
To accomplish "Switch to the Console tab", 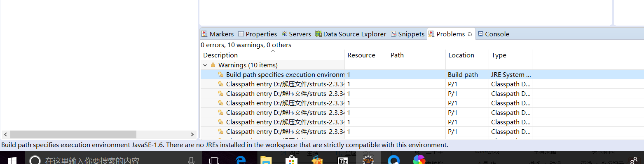I will click(x=494, y=34).
